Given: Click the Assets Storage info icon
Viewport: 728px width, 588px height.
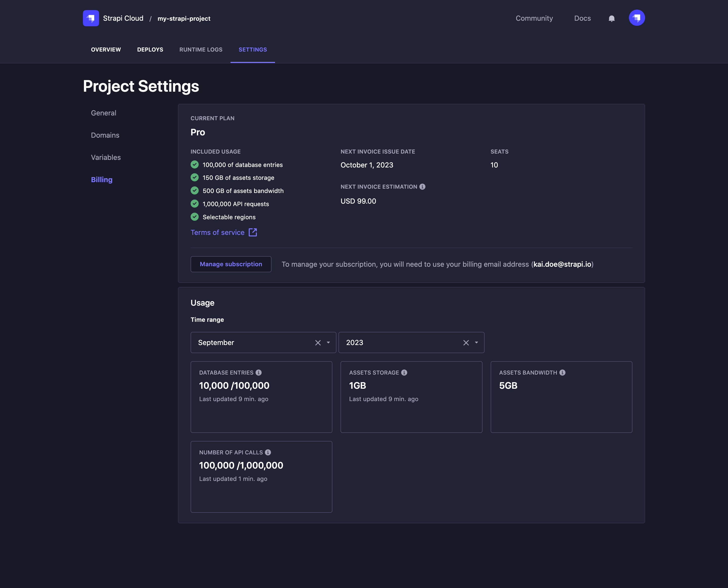Looking at the screenshot, I should pyautogui.click(x=403, y=372).
